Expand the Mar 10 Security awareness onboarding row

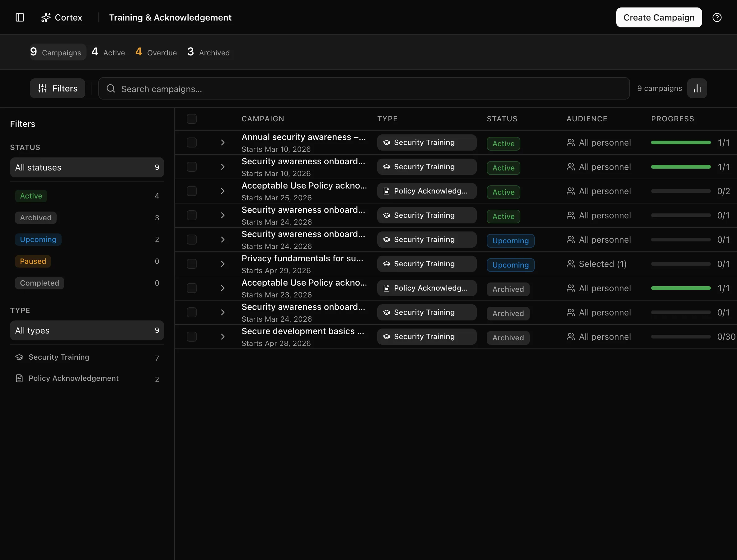(223, 167)
